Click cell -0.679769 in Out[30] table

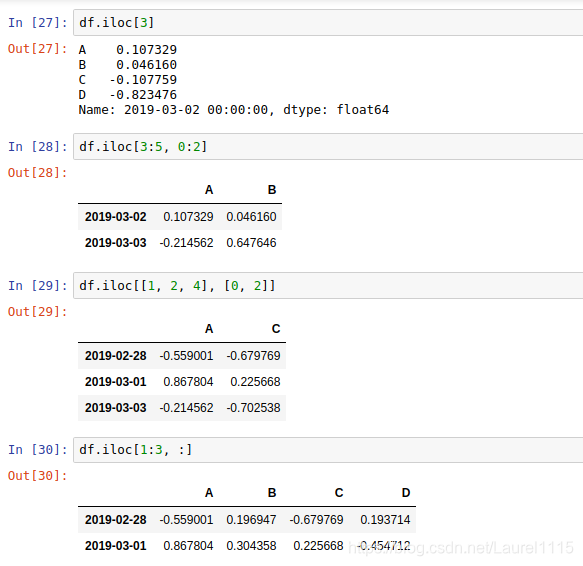click(x=317, y=520)
